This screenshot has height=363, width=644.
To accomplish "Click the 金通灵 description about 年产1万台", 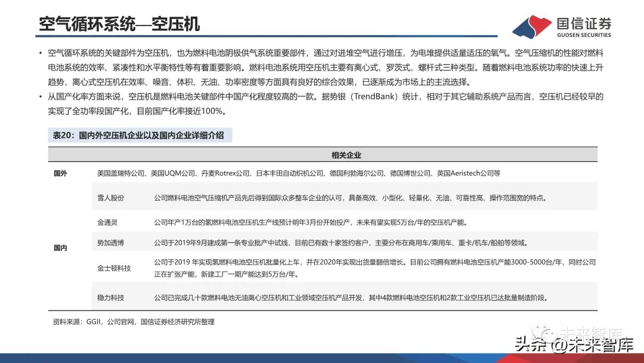I will coord(311,223).
